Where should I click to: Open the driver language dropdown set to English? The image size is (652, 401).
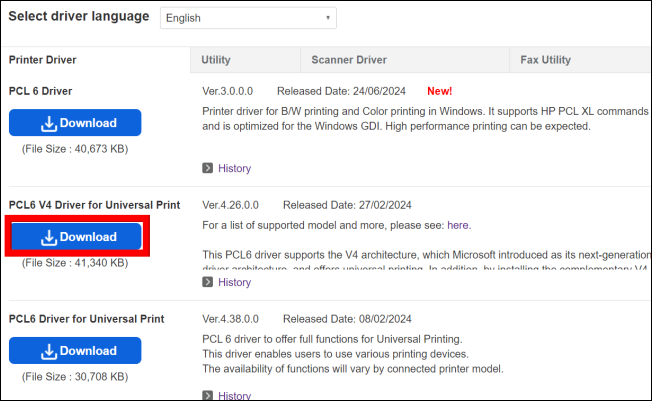248,18
